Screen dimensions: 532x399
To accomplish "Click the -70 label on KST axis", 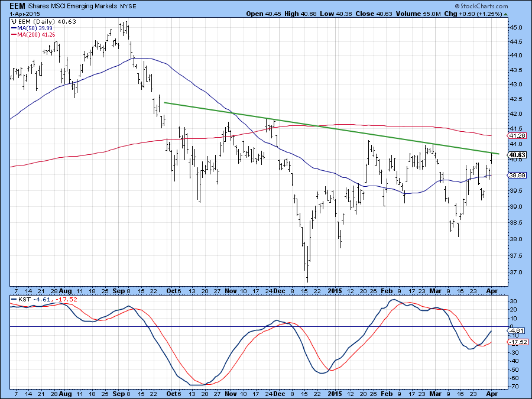I will point(514,387).
